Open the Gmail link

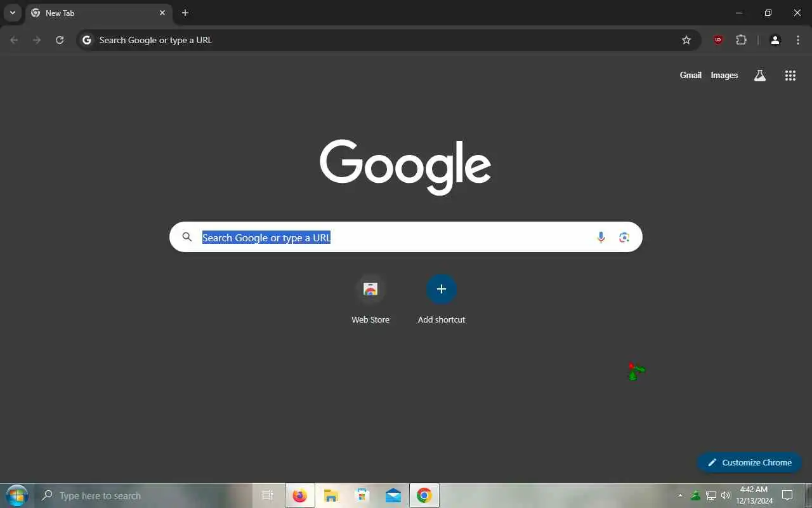coord(691,75)
